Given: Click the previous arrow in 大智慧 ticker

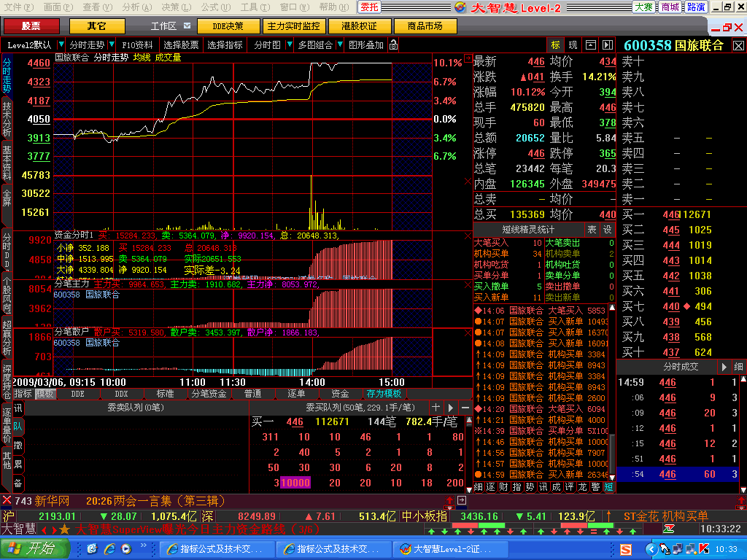Looking at the screenshot, I should (x=44, y=529).
